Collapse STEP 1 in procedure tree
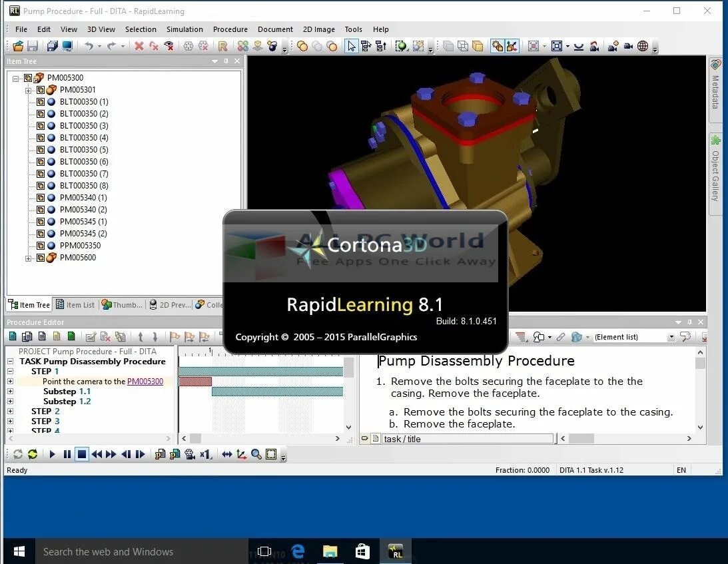Viewport: 728px width, 564px height. tap(10, 371)
